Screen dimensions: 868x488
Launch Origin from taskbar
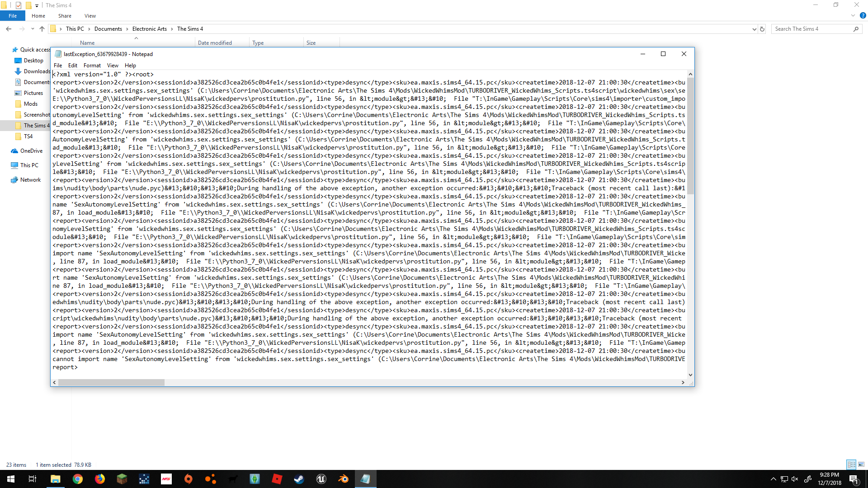pos(189,479)
